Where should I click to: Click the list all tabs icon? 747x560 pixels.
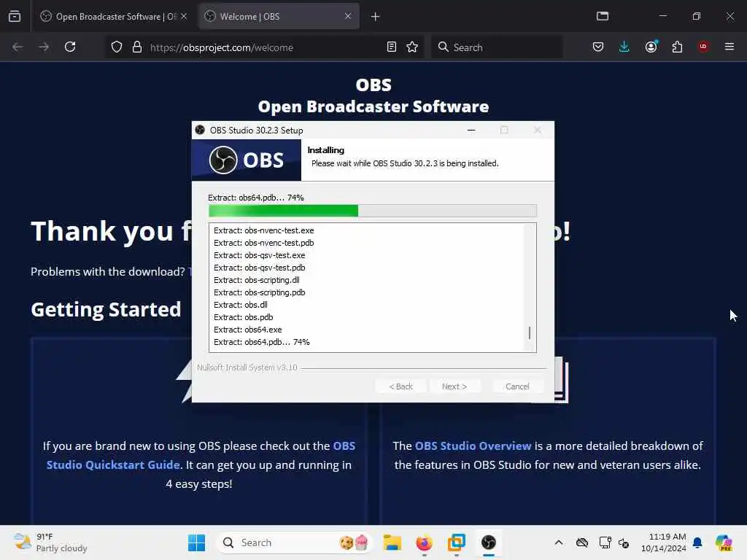603,16
